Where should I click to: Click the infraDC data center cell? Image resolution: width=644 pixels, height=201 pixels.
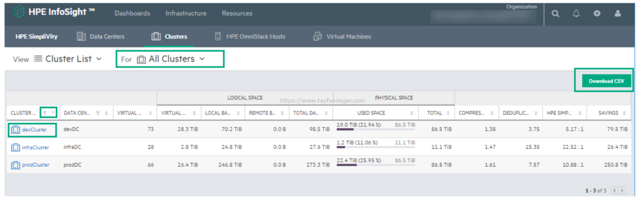click(72, 147)
